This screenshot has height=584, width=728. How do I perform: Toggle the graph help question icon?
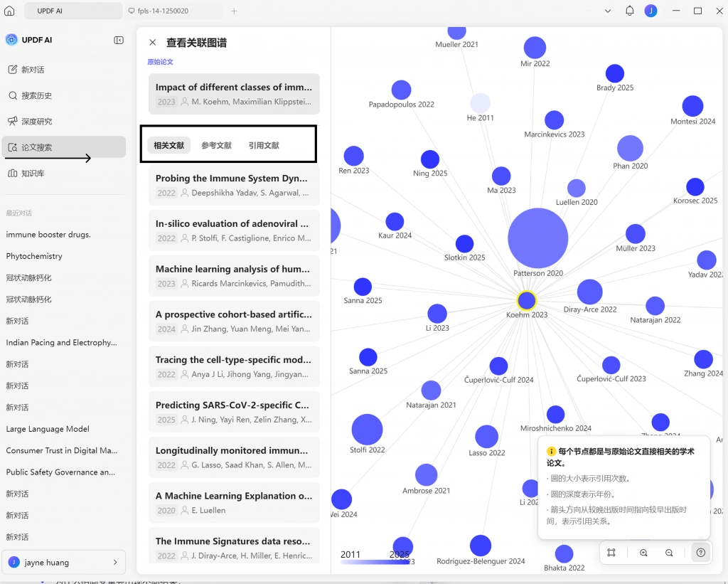pos(700,553)
